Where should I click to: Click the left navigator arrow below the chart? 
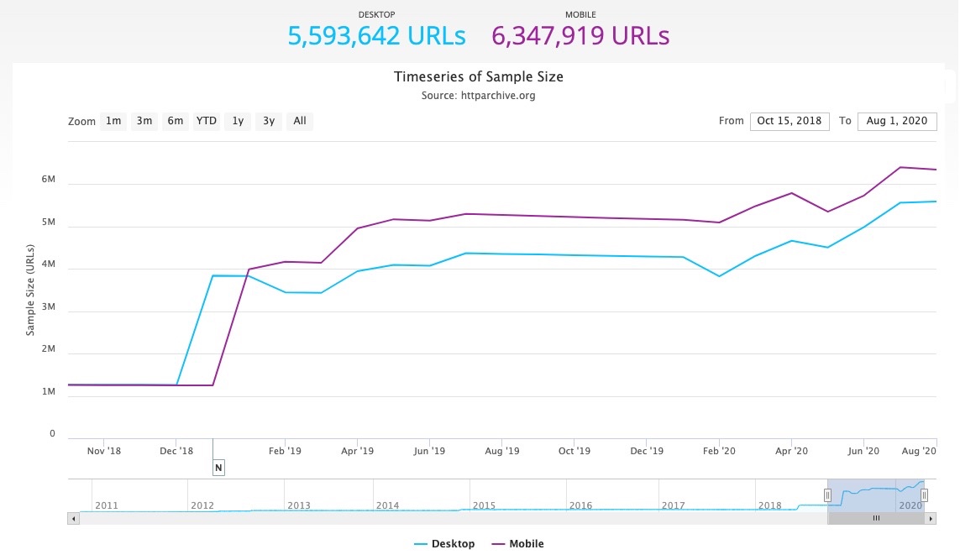pos(73,518)
